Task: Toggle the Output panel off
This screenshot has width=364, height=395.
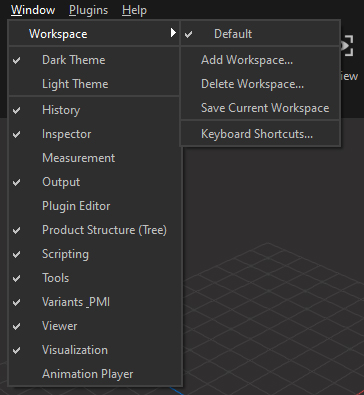Action: click(95, 182)
